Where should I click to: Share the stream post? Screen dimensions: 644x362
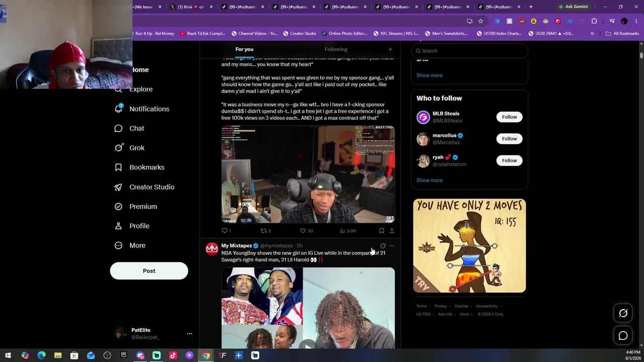(x=391, y=231)
